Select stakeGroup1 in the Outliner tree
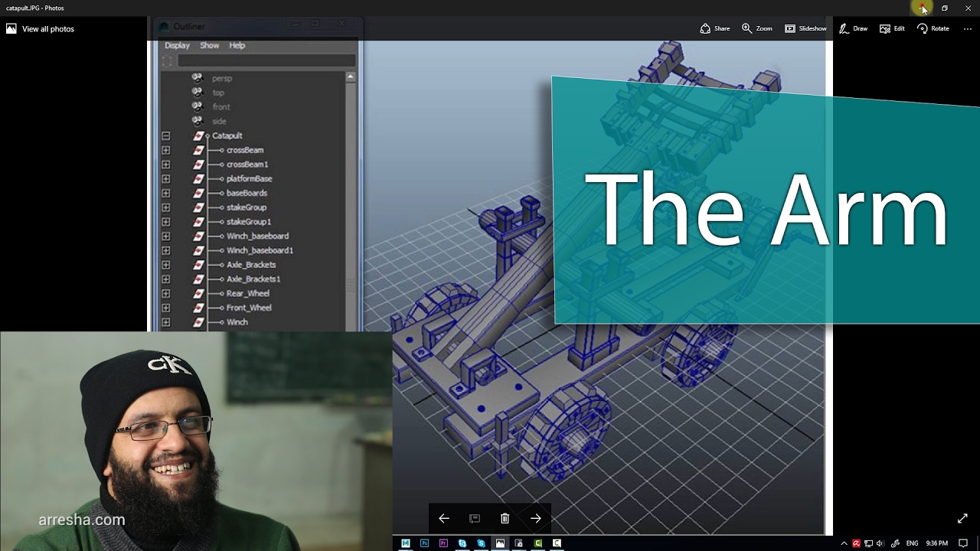This screenshot has height=551, width=980. point(249,222)
